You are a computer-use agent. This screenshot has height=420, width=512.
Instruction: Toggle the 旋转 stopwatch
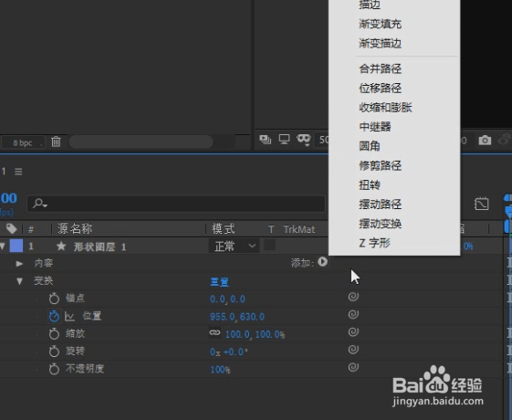pyautogui.click(x=54, y=352)
